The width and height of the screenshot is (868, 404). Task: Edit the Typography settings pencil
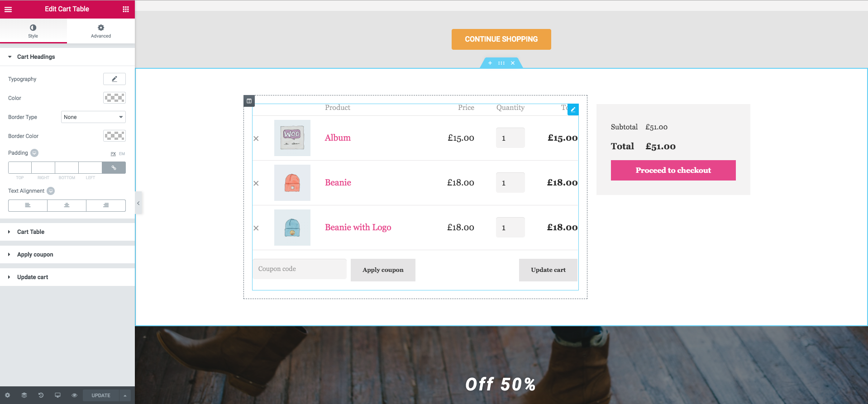click(114, 79)
